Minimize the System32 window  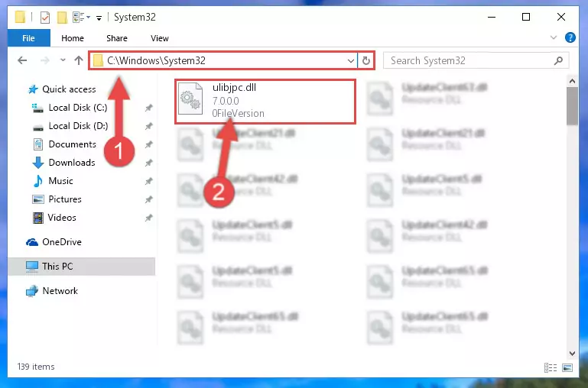pyautogui.click(x=492, y=17)
